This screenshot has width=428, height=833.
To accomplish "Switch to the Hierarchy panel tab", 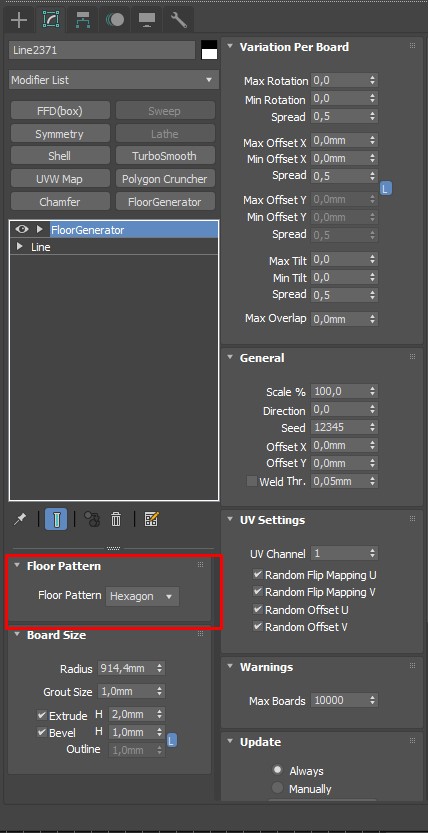I will [83, 20].
